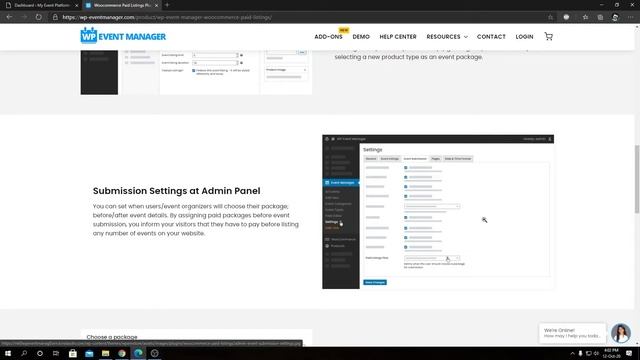Open the taskbar search icon
Screen dimensions: 640x360
point(24,353)
